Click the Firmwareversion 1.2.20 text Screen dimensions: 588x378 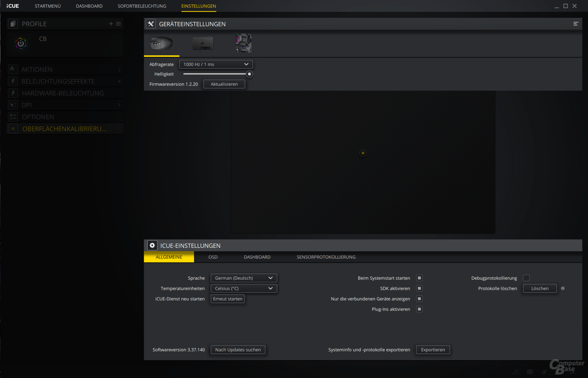pos(173,84)
